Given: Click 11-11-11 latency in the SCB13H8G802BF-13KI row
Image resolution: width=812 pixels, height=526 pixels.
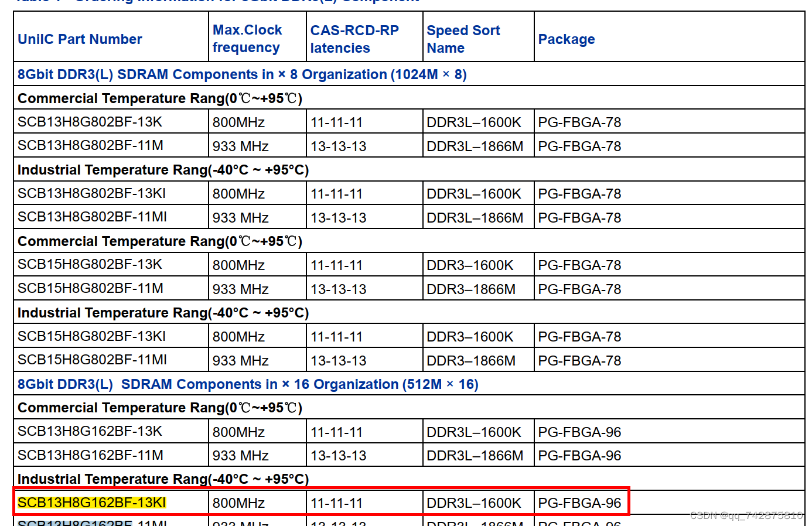Looking at the screenshot, I should point(336,194).
